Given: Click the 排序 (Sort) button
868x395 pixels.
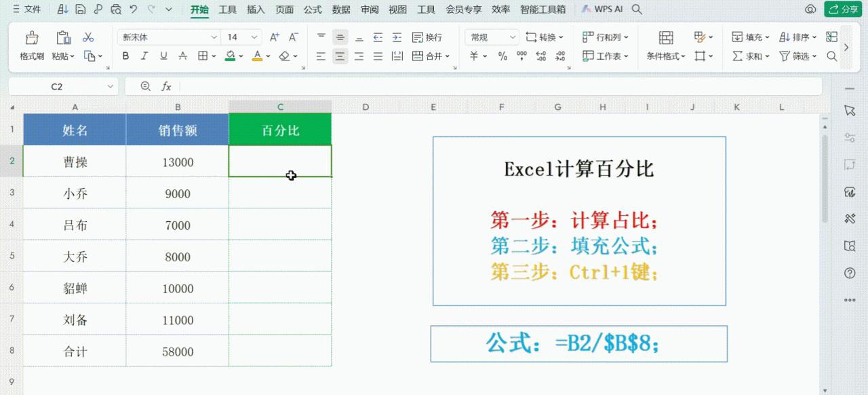Looking at the screenshot, I should tap(798, 37).
